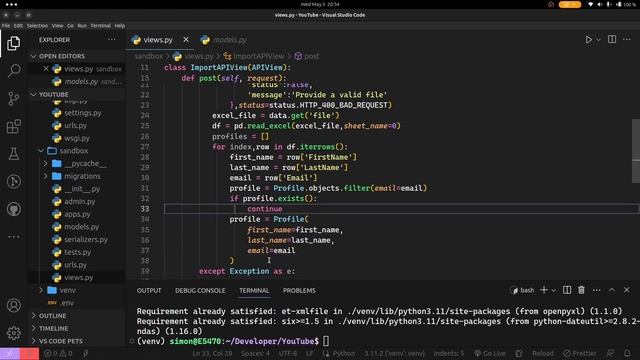The image size is (640, 360).
Task: Collapse the sandbox folder
Action: (x=41, y=151)
